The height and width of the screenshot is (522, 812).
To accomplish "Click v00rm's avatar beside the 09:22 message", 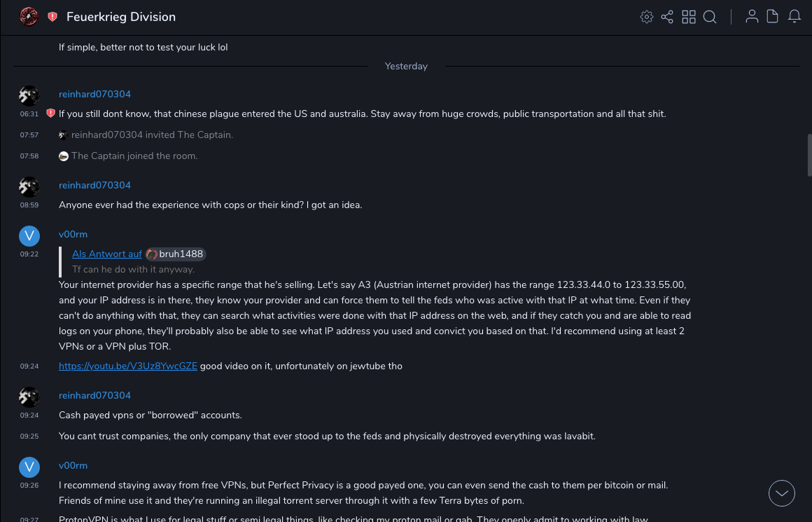I will click(x=29, y=236).
